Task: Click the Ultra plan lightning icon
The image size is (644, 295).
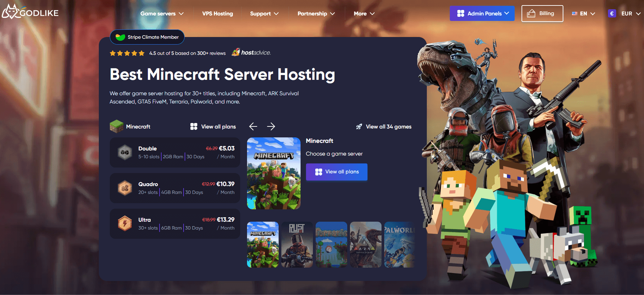Action: tap(125, 224)
